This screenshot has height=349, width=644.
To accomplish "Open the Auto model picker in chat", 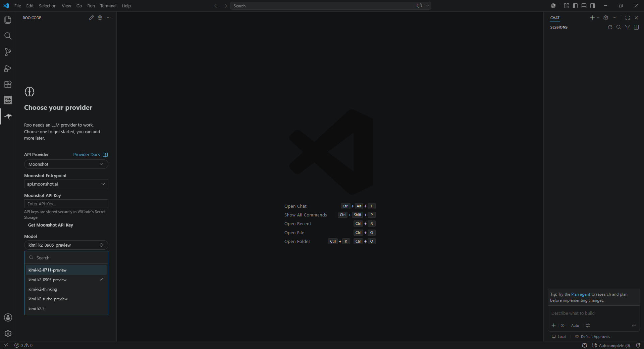I will [575, 326].
